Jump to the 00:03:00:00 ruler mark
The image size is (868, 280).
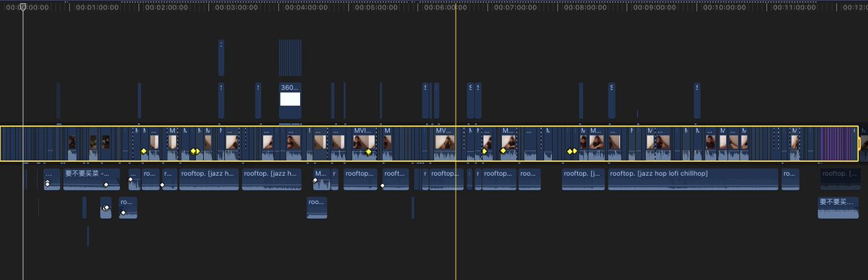[x=236, y=7]
